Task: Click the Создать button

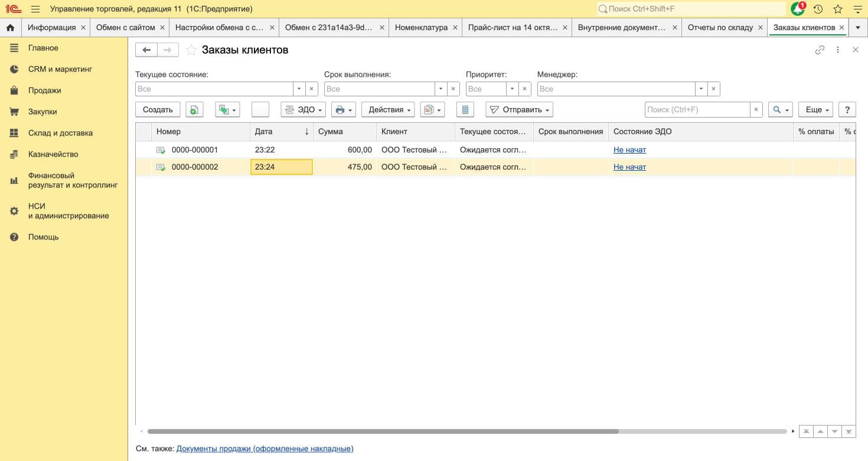Action: pos(158,109)
